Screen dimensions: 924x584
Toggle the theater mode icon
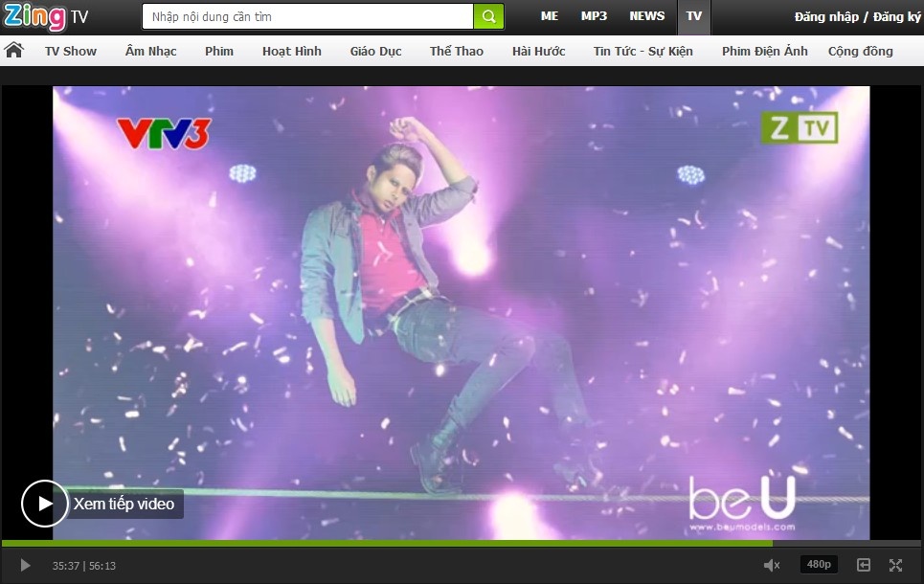pos(864,566)
